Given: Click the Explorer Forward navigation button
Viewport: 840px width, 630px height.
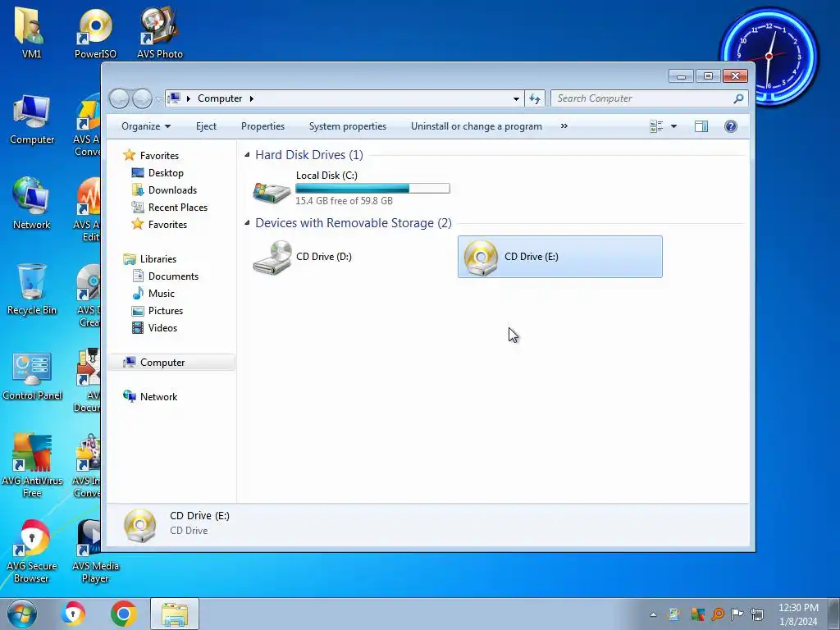Looking at the screenshot, I should (x=142, y=98).
